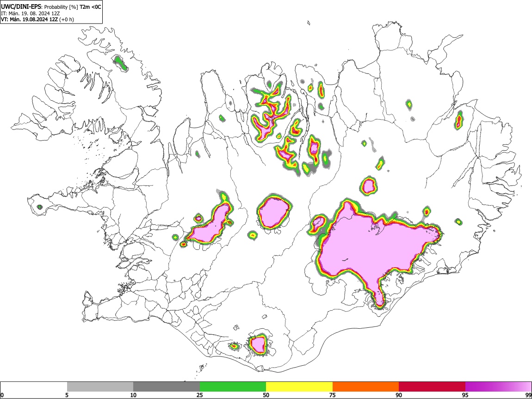The width and height of the screenshot is (532, 399).
Task: Click the red 90–95 legend segment
Action: tap(432, 387)
